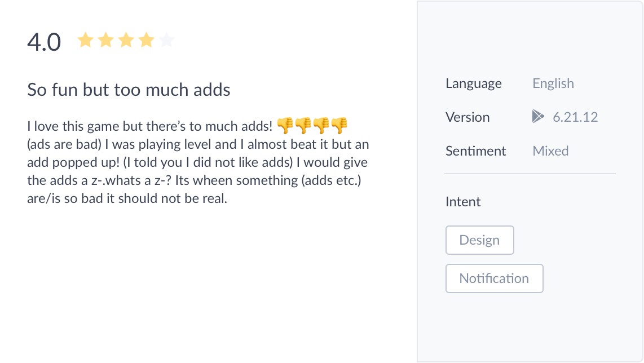Select the Design intent tag

pyautogui.click(x=479, y=240)
